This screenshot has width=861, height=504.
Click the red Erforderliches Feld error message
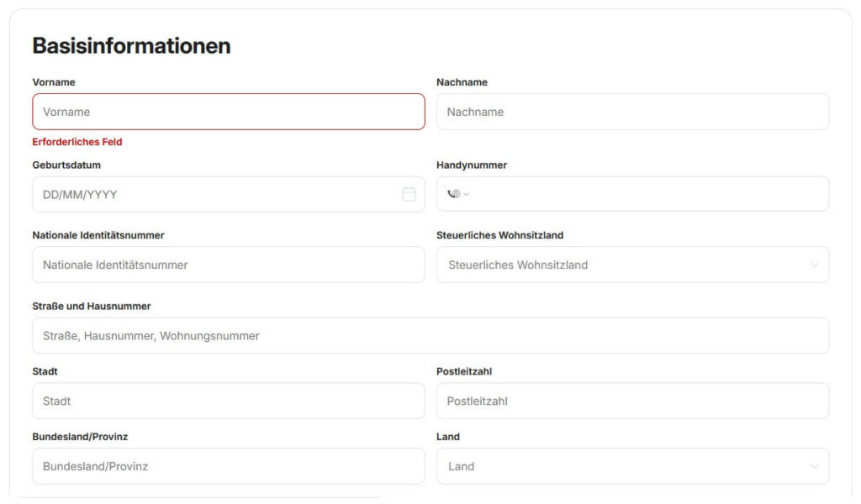[x=77, y=142]
